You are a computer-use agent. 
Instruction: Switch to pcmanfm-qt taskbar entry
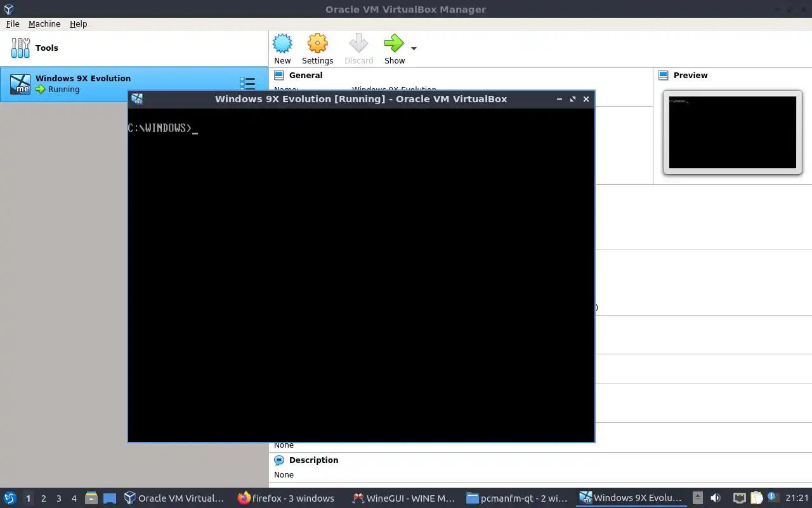pos(517,498)
